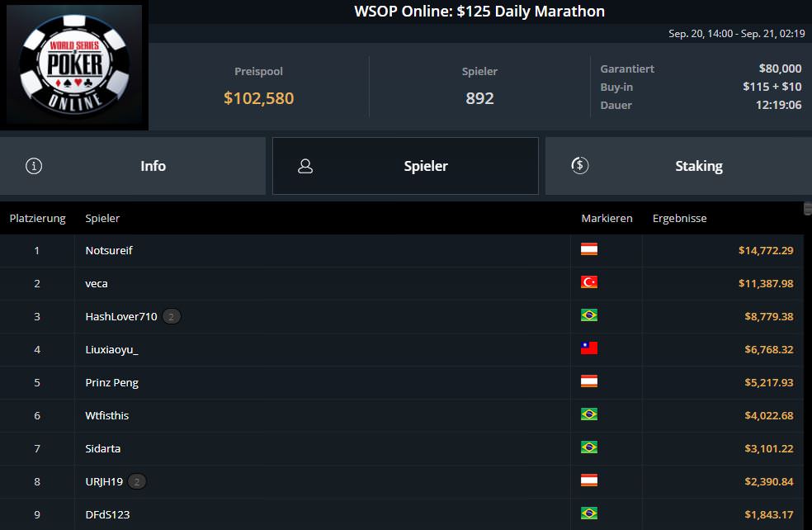Click the Brazil flag for Wtfisthis

(x=589, y=414)
